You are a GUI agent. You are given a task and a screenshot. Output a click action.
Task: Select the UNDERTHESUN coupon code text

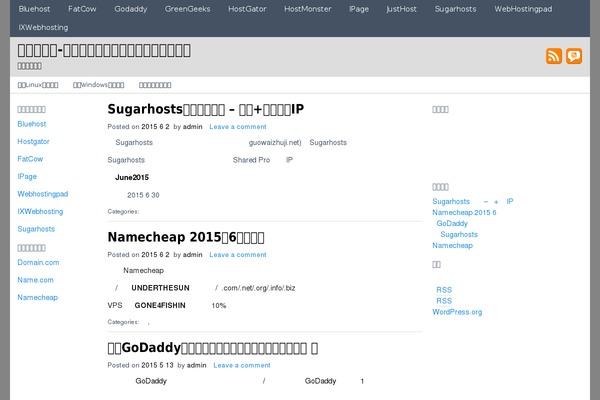coord(160,288)
